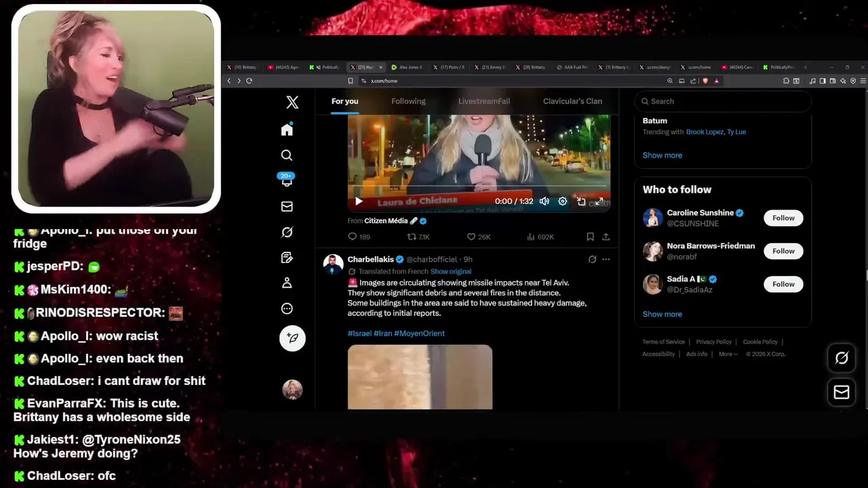Open @charbofficiel handle link
This screenshot has width=868, height=488.
(431, 260)
